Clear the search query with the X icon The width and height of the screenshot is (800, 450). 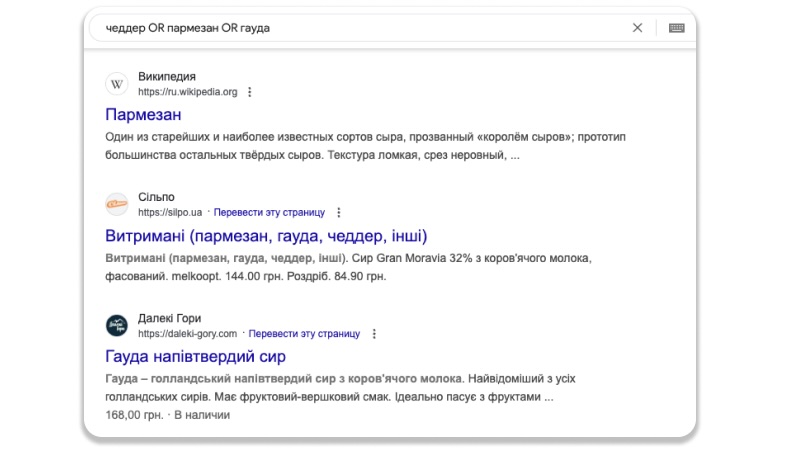(x=637, y=28)
